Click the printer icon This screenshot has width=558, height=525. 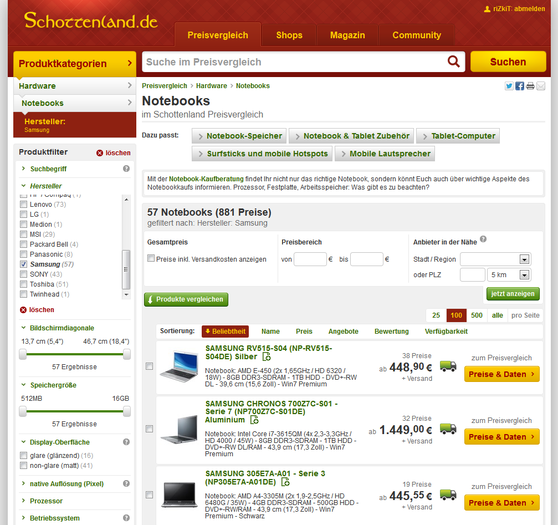pyautogui.click(x=530, y=86)
